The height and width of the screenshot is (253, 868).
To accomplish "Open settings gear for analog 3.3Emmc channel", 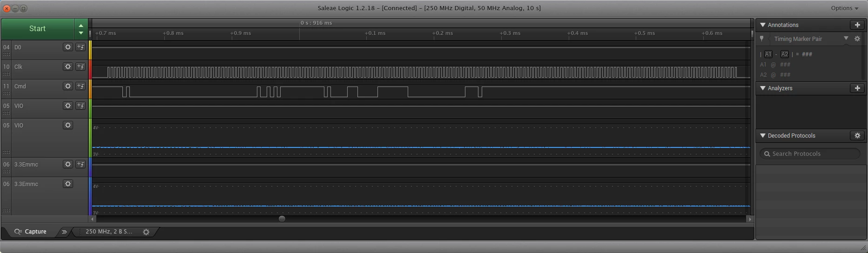I will 68,184.
